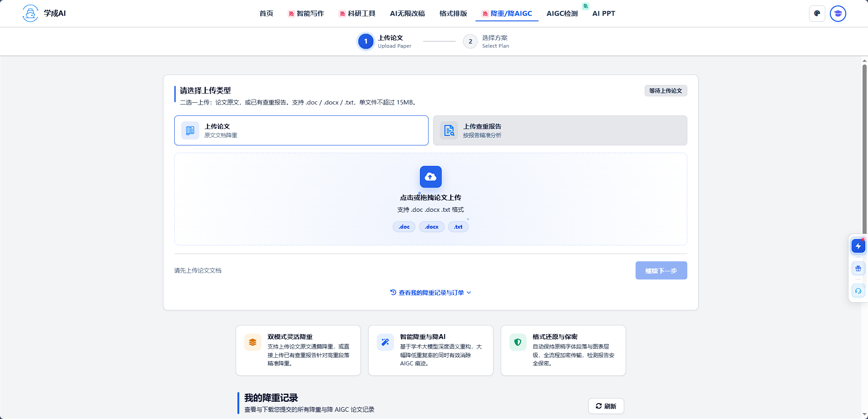Click the document icon in 上传论文 card
The image size is (868, 419).
click(x=190, y=130)
